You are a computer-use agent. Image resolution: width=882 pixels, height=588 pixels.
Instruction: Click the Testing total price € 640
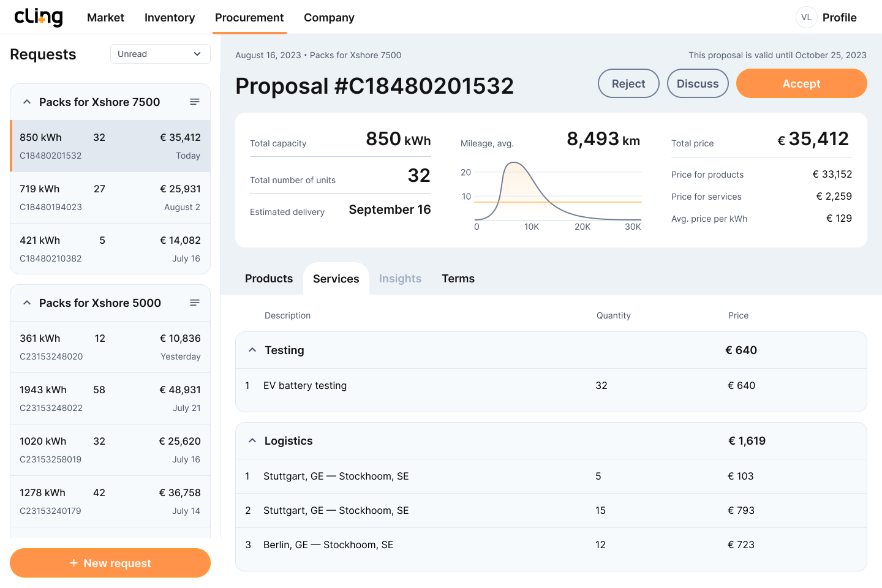coord(741,350)
